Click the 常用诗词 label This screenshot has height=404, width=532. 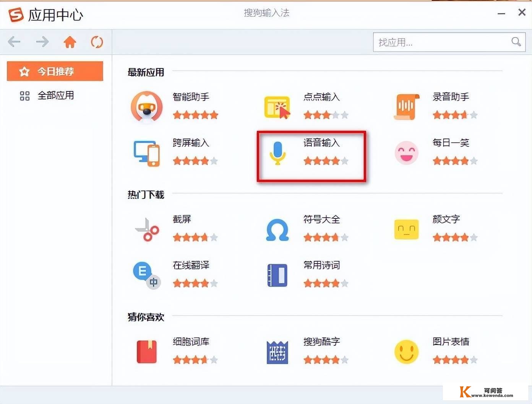coord(322,265)
